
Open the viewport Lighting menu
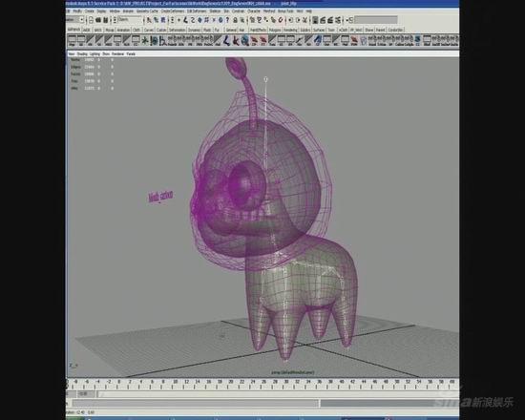coord(94,53)
